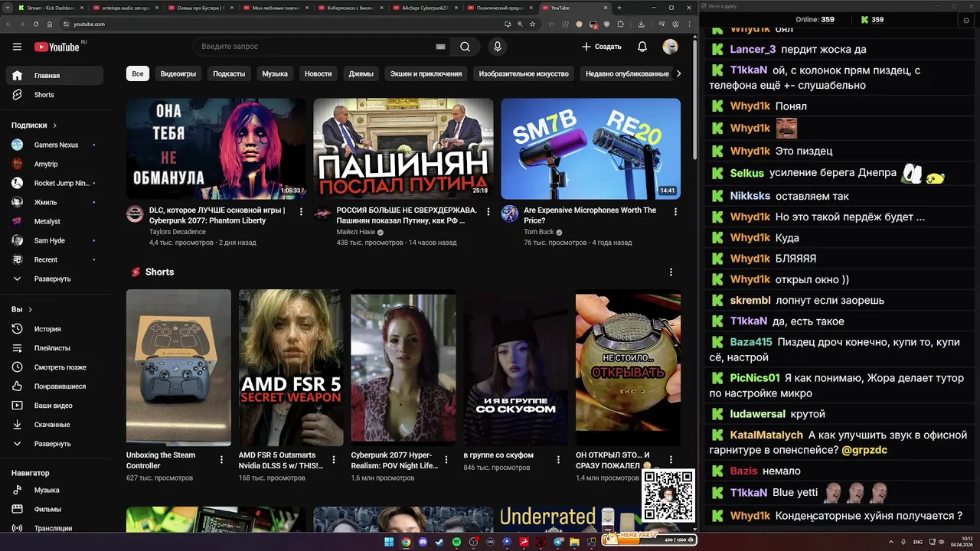Click the Chrome address bar
Screen dimensions: 980x551
(283, 24)
